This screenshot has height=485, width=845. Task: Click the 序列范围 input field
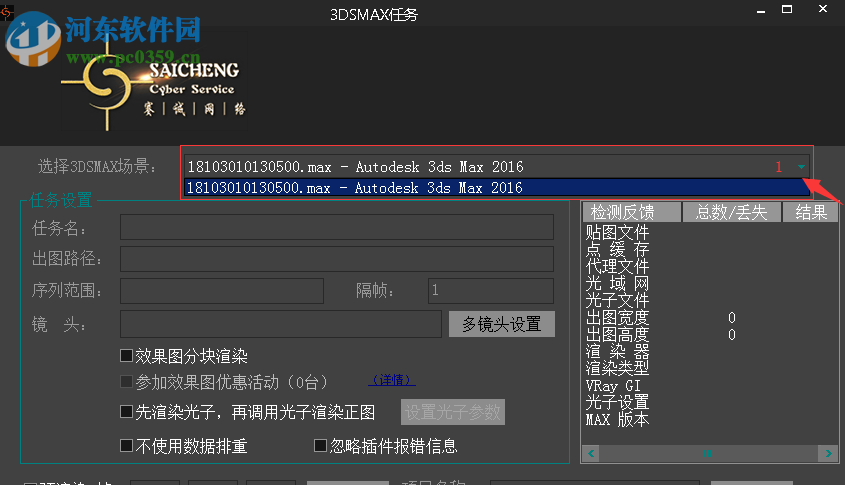[x=222, y=291]
